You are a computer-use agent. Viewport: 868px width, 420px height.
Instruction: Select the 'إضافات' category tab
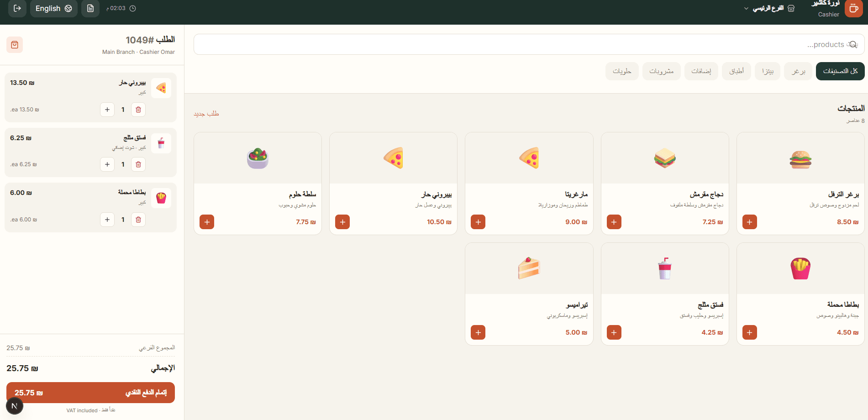tap(701, 71)
